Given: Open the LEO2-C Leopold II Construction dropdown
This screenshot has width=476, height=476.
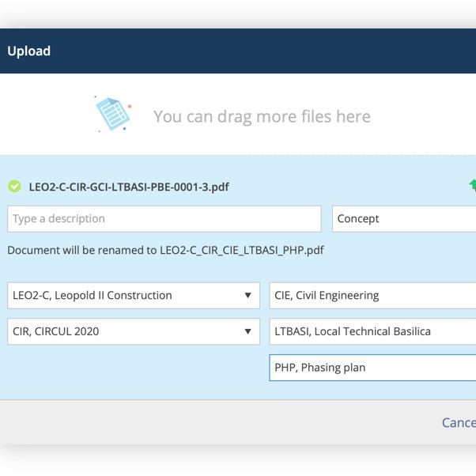Looking at the screenshot, I should point(134,296).
